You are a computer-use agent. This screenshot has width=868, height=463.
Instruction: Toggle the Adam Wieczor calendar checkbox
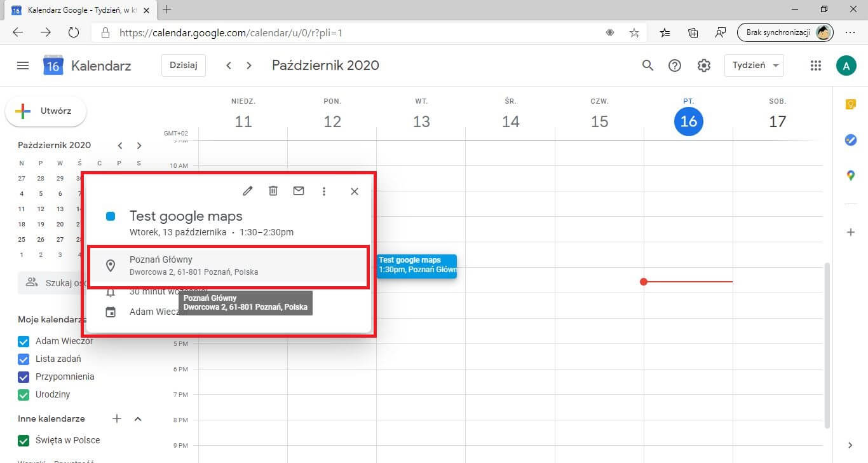point(24,341)
